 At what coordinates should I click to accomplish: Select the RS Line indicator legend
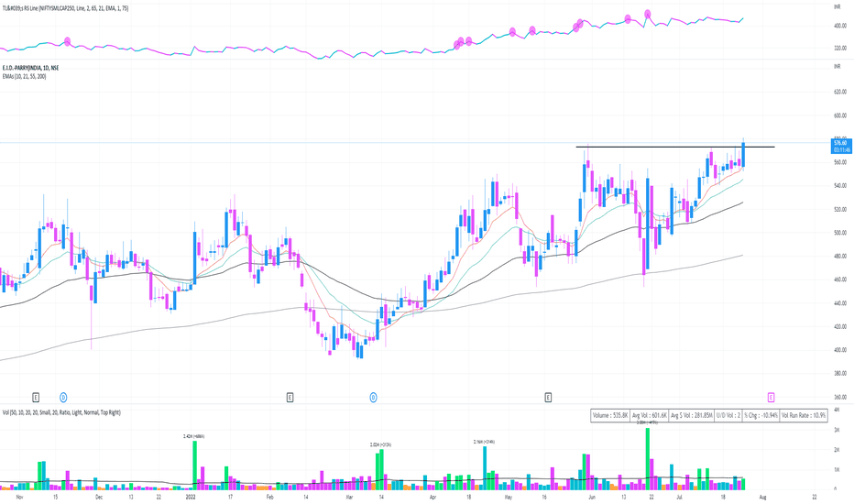pyautogui.click(x=65, y=8)
